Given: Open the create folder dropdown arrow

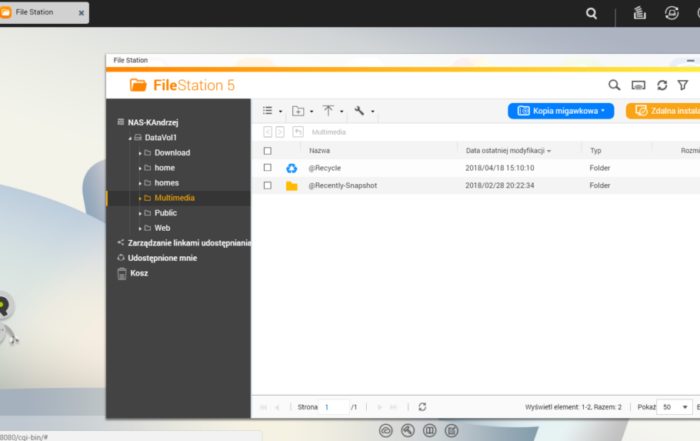Looking at the screenshot, I should coord(312,111).
